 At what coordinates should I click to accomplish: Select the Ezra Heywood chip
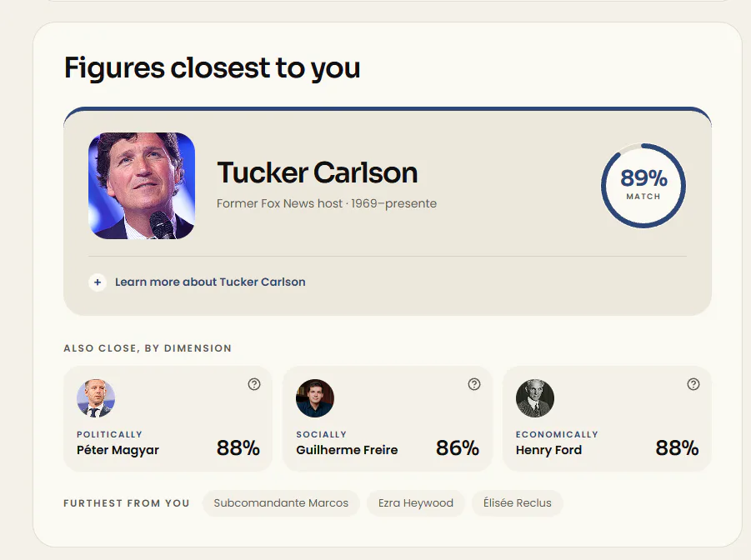click(416, 503)
